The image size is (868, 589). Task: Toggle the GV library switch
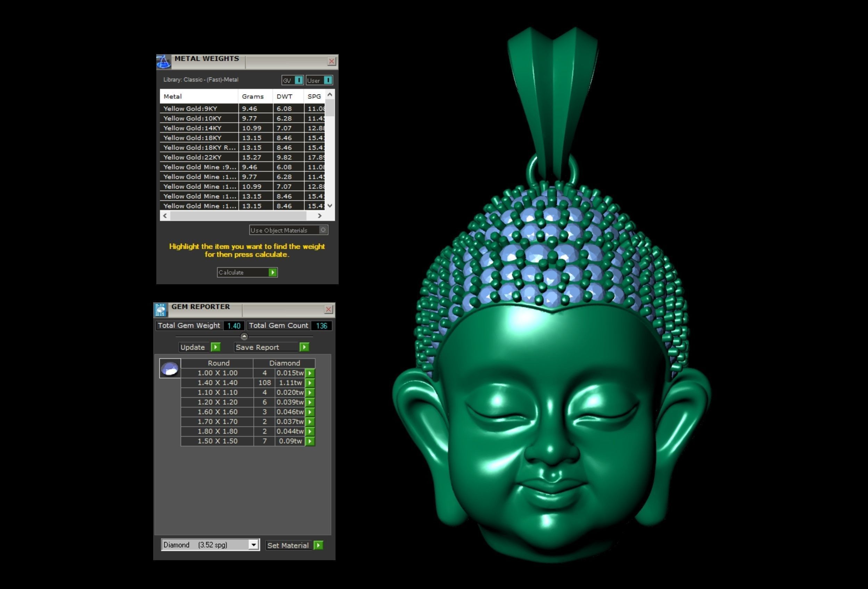(x=299, y=80)
